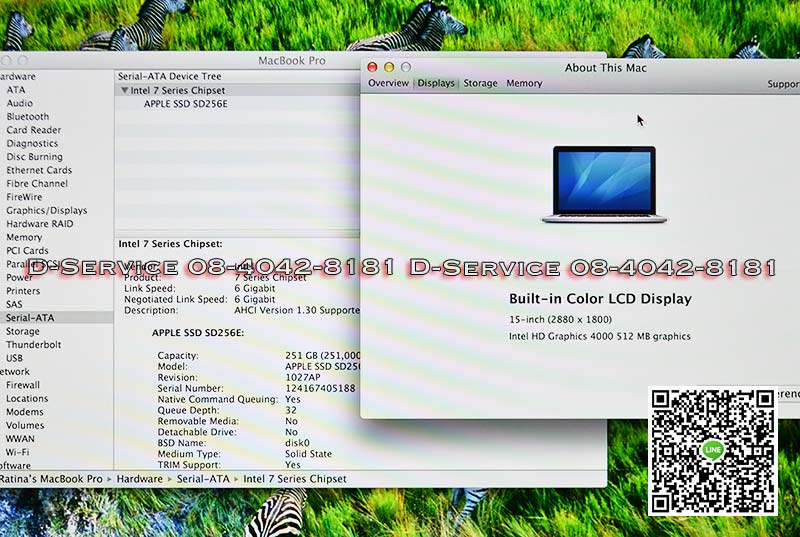Click the Intel HD Graphics 4000 text
800x537 pixels.
(x=599, y=336)
